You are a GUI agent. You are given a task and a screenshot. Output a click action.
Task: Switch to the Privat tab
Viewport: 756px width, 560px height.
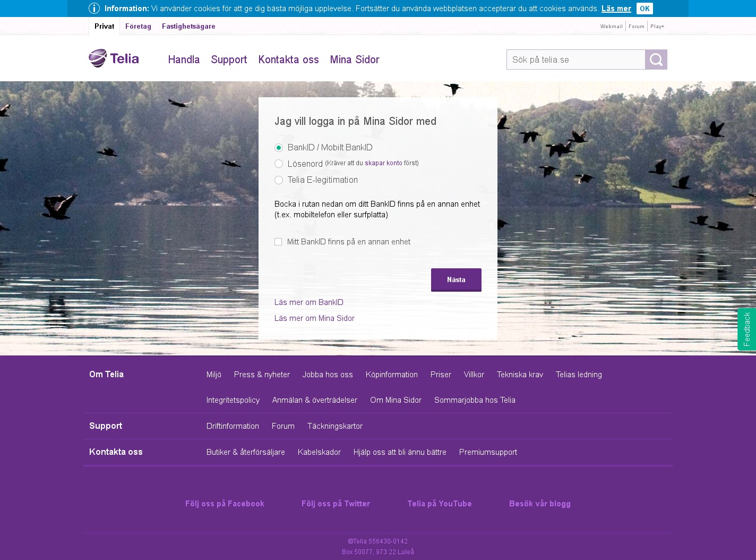[x=104, y=26]
